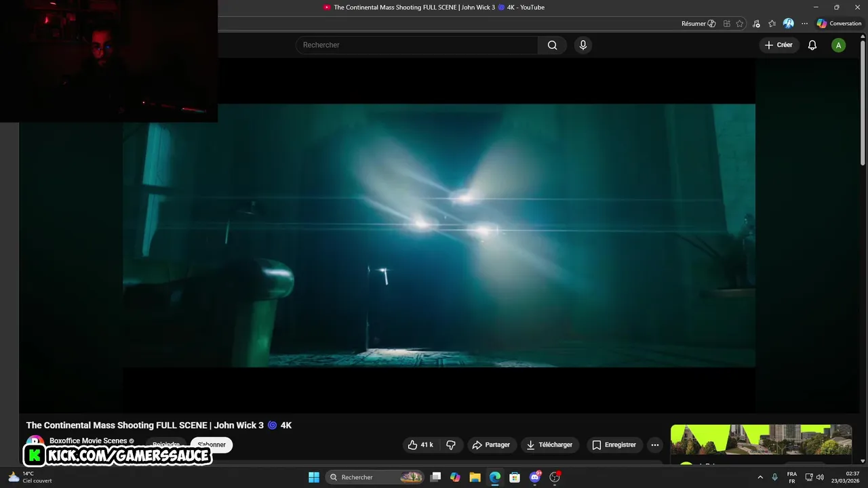
Task: Open Boxoffice Movie Scenes channel name
Action: [88, 441]
